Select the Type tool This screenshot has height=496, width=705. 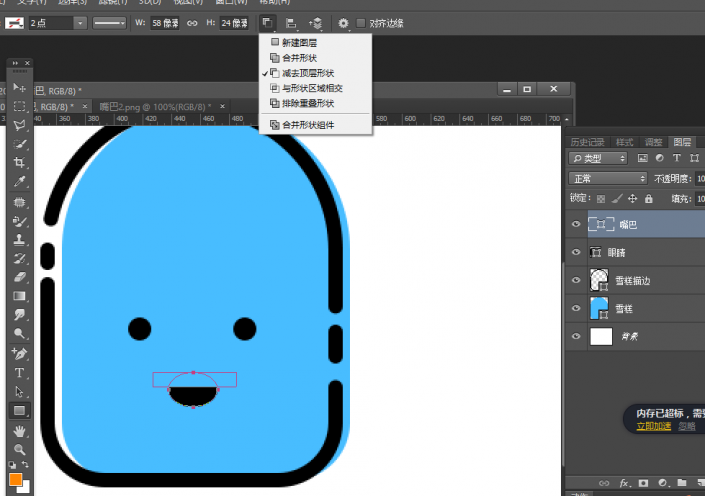point(19,373)
